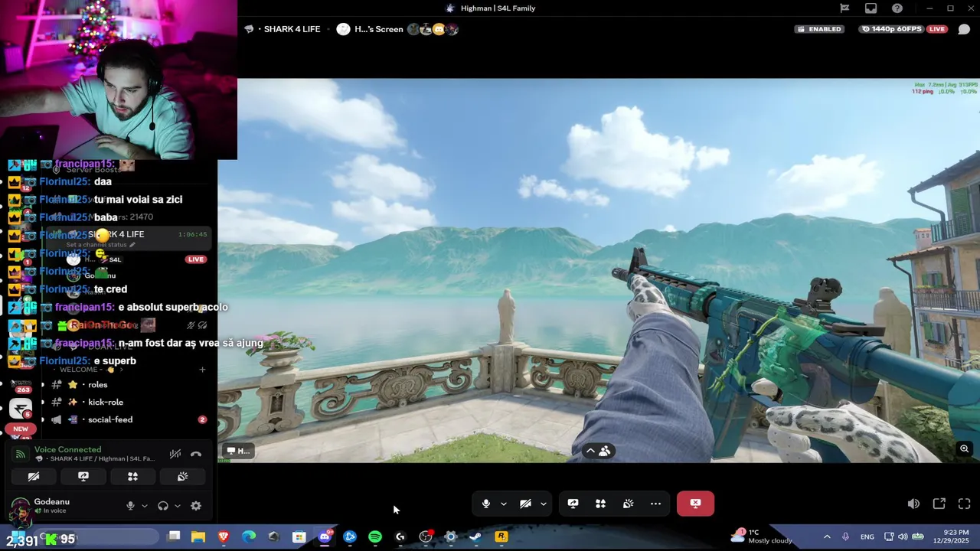
Task: Open ENG language switcher in tray
Action: (x=867, y=536)
